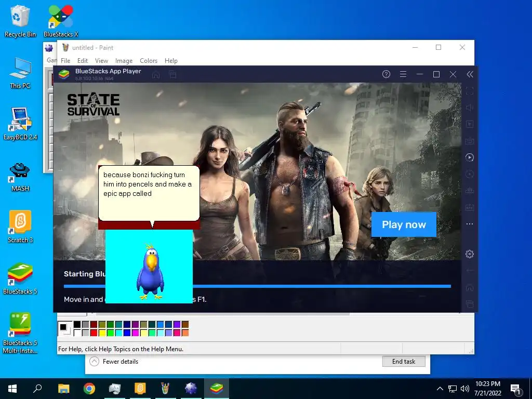Open the notification center icon
The width and height of the screenshot is (532, 399).
[516, 389]
